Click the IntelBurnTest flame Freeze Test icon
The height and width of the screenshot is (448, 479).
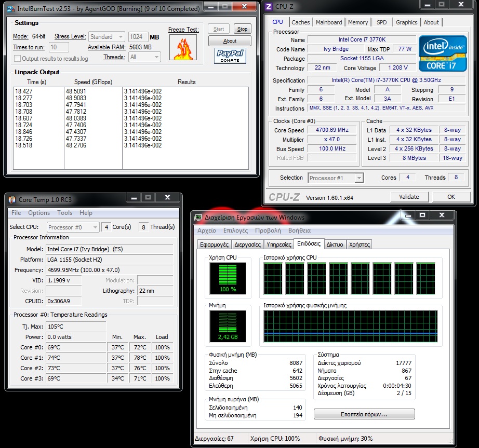pos(183,47)
